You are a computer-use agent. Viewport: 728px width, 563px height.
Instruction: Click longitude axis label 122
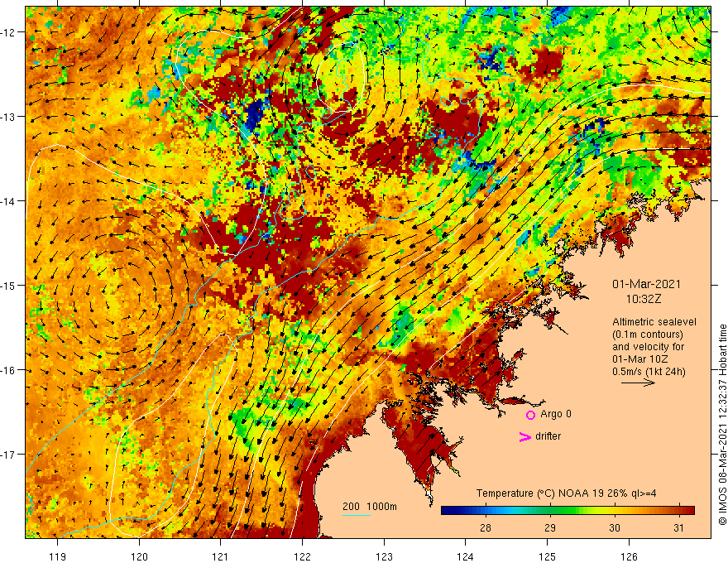click(x=302, y=556)
